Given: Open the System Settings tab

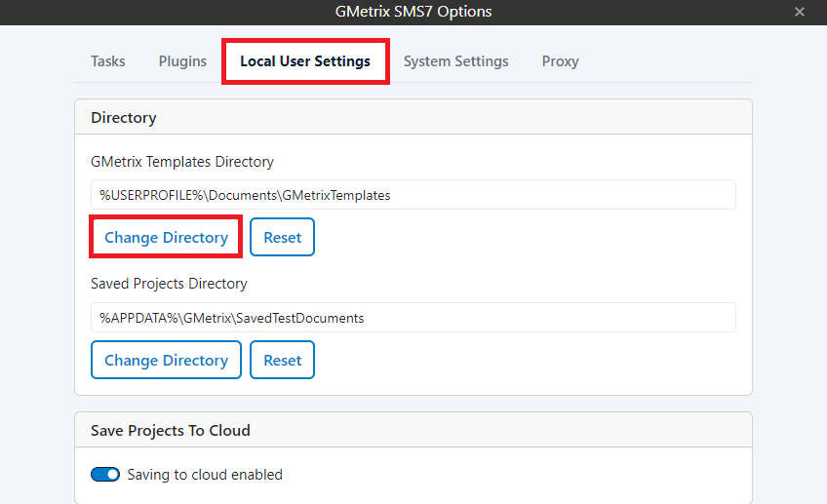Looking at the screenshot, I should pos(455,61).
